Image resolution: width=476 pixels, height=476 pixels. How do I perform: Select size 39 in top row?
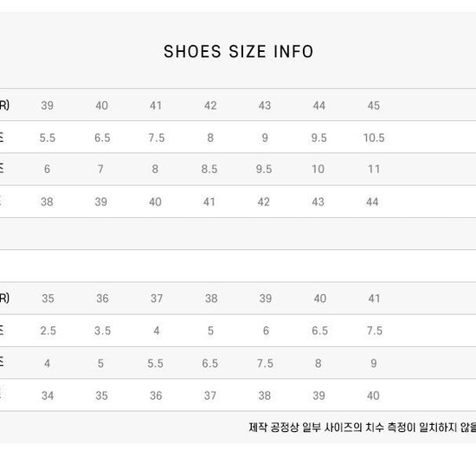[48, 106]
